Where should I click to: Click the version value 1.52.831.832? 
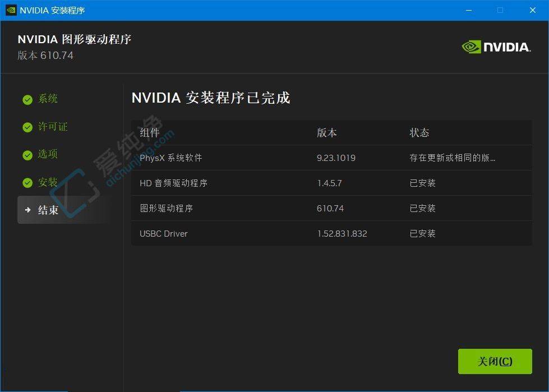pyautogui.click(x=342, y=233)
